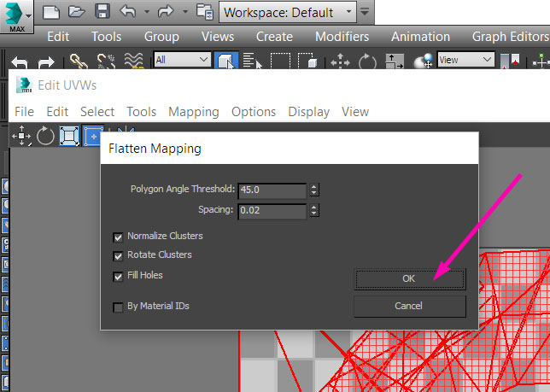Select the Rotate tool in Edit UVWs toolbar
This screenshot has width=550, height=392.
point(45,136)
